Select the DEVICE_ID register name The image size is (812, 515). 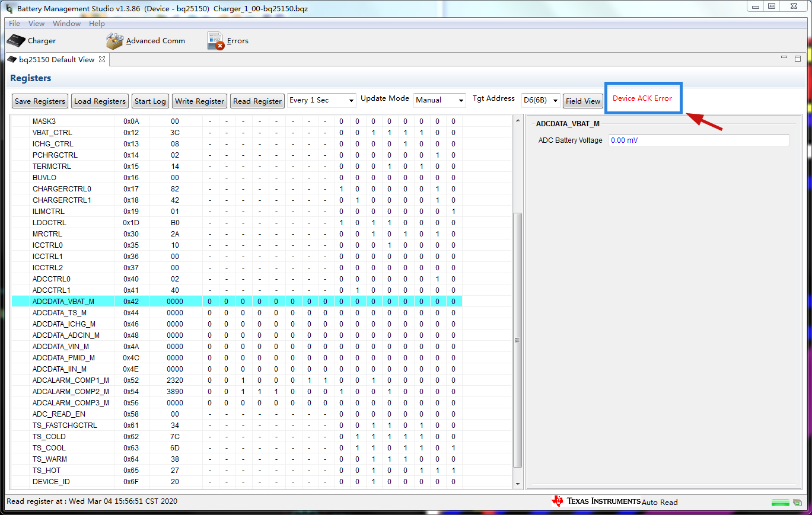coord(51,481)
